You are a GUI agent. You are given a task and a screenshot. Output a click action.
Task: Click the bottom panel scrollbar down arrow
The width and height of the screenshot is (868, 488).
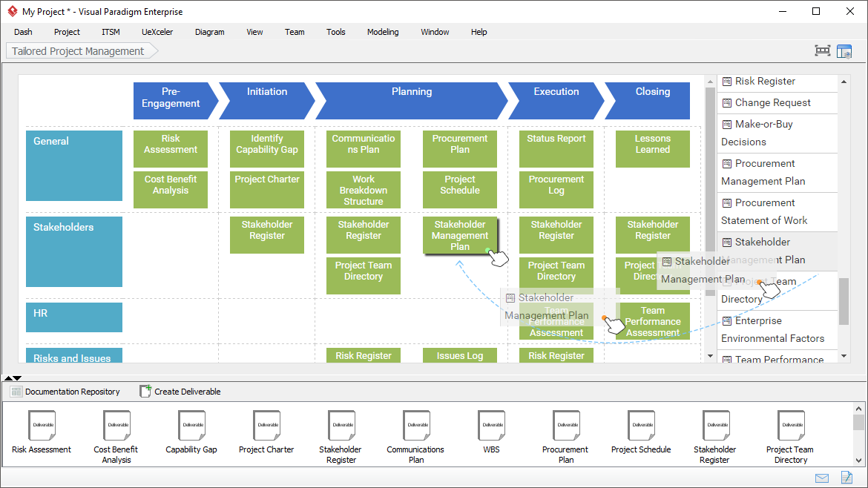click(858, 461)
